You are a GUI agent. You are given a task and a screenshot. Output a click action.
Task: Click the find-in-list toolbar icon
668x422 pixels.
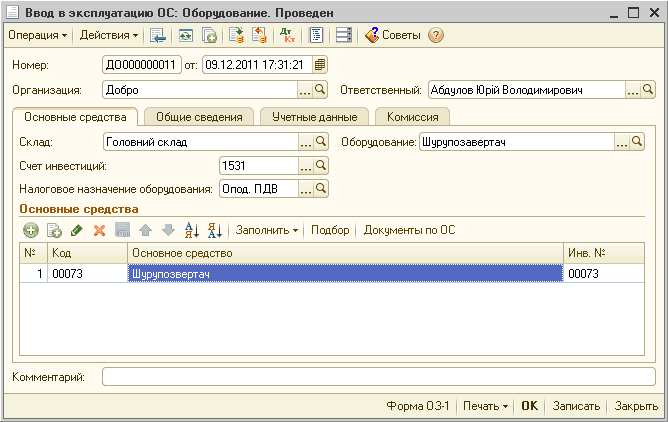(x=158, y=35)
